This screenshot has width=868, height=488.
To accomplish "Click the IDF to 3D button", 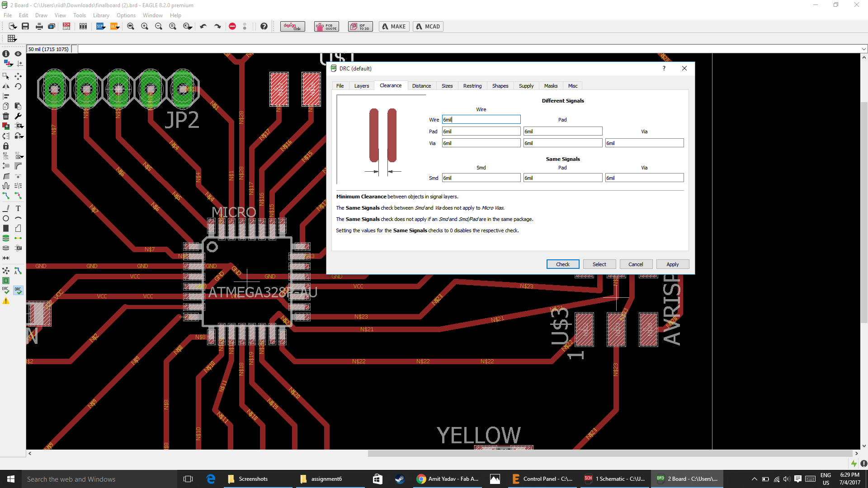I will [360, 26].
